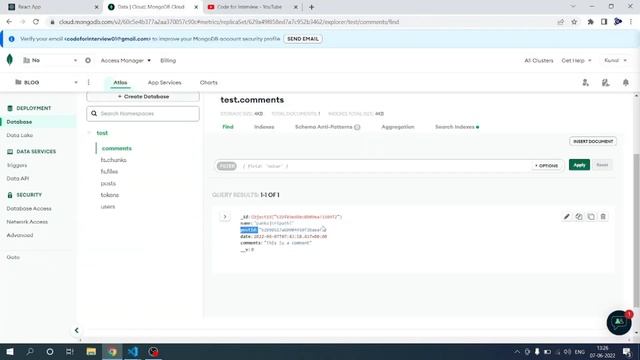The height and width of the screenshot is (360, 640).
Task: Open the support chat bubble
Action: (619, 322)
